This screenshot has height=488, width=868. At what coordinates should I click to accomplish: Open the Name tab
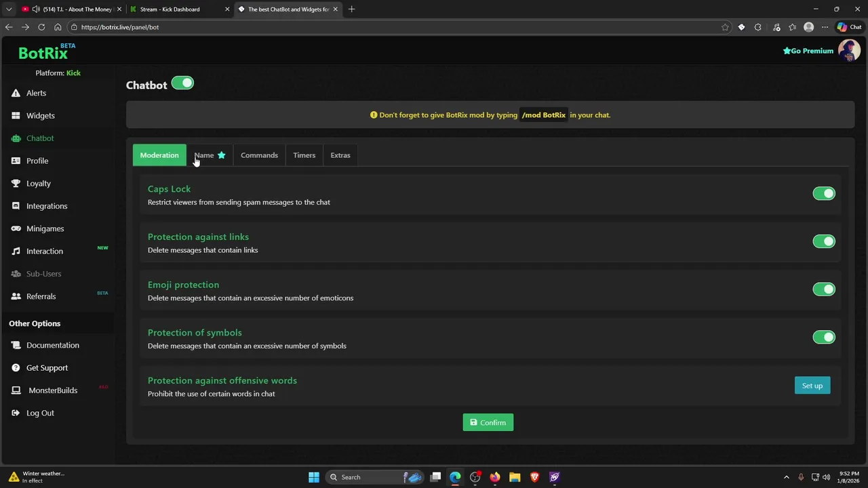(210, 155)
